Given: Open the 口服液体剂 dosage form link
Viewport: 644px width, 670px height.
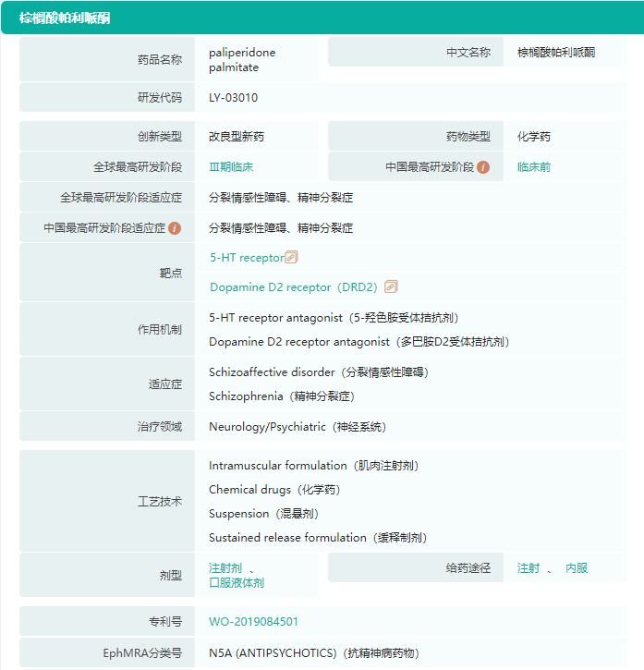Looking at the screenshot, I should [237, 583].
